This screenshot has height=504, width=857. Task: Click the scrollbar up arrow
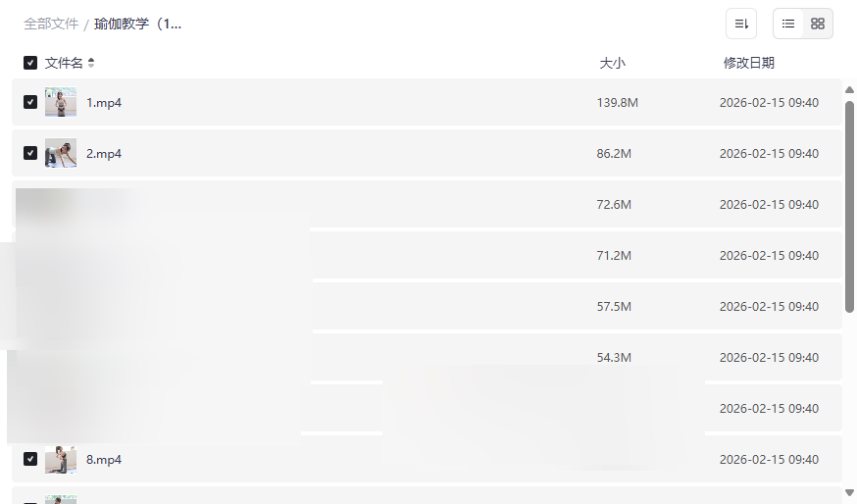[849, 90]
